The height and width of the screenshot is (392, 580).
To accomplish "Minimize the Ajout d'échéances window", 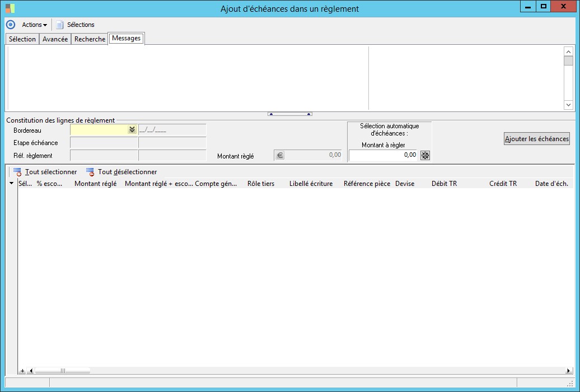I will (x=528, y=7).
